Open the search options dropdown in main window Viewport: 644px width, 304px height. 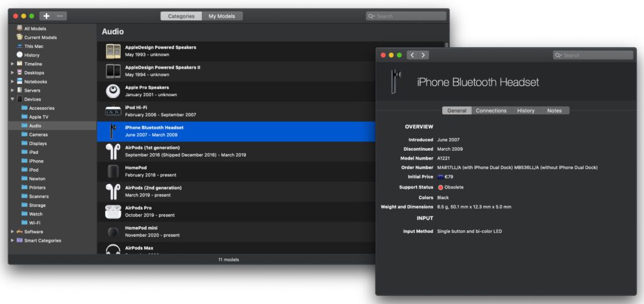coord(372,16)
